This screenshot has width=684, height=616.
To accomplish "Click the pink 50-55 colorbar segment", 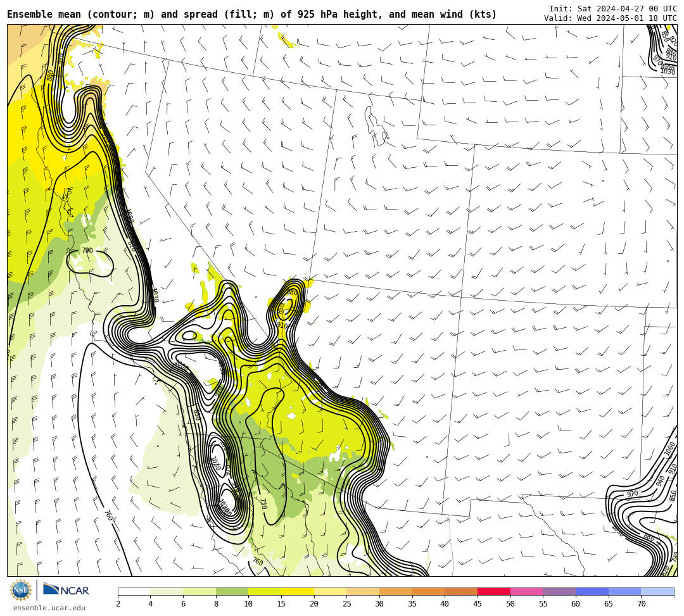I will [526, 591].
